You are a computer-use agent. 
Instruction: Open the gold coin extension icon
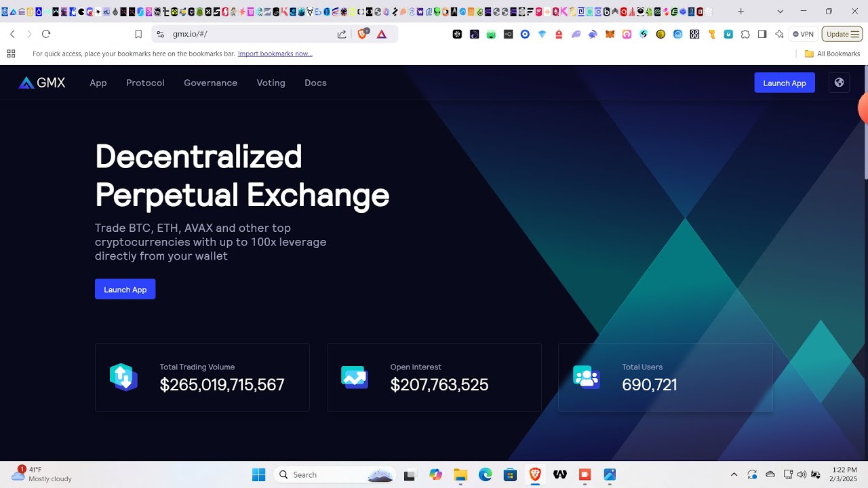click(660, 34)
